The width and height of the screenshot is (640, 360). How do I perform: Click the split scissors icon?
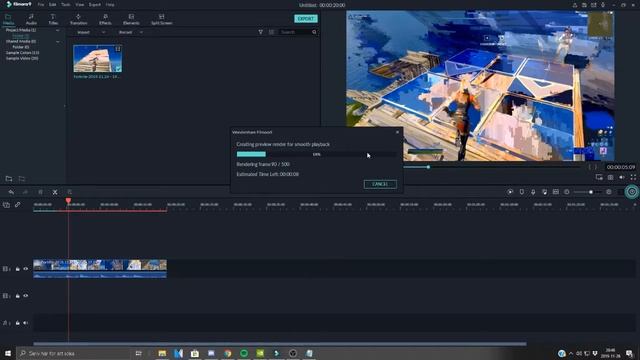pyautogui.click(x=55, y=192)
